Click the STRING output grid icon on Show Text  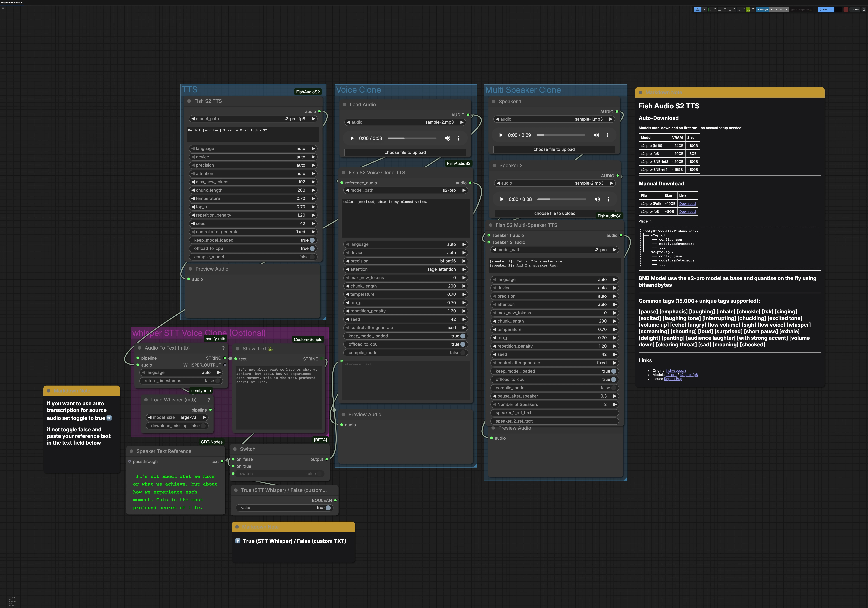click(322, 359)
